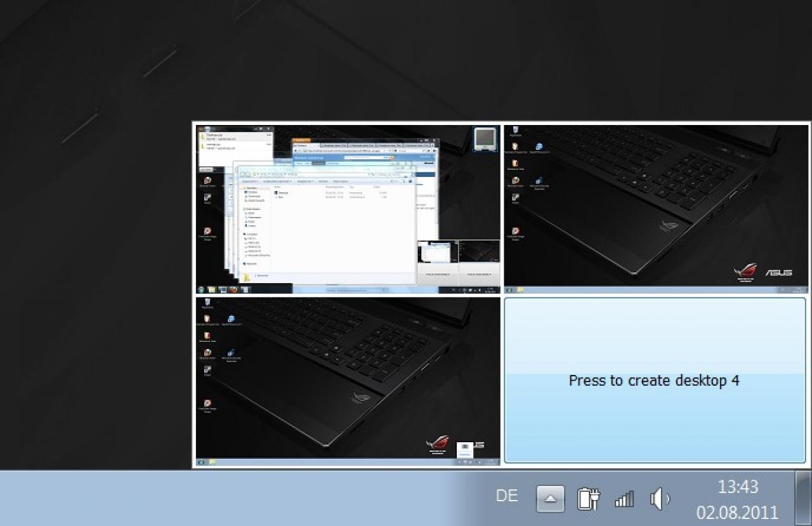
Task: Open the date 02.08.2011 in the tray
Action: [x=737, y=512]
